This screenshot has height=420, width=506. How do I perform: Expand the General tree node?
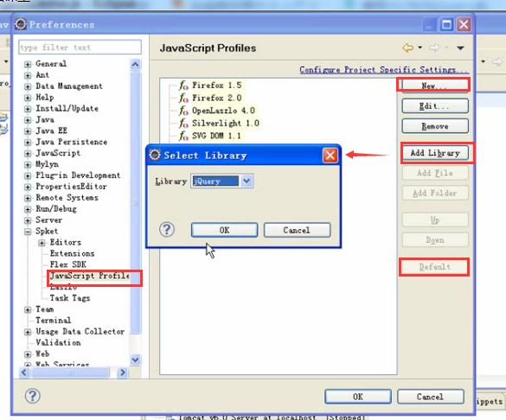[28, 64]
